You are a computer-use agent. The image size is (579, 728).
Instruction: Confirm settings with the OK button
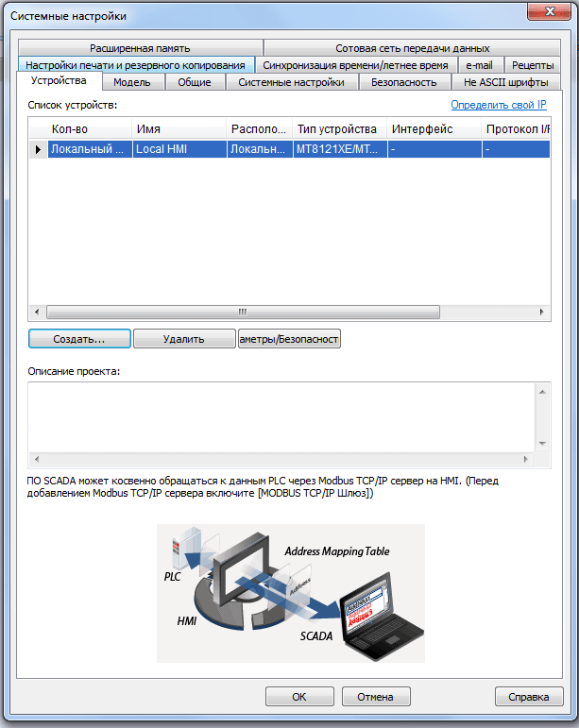coord(298,697)
